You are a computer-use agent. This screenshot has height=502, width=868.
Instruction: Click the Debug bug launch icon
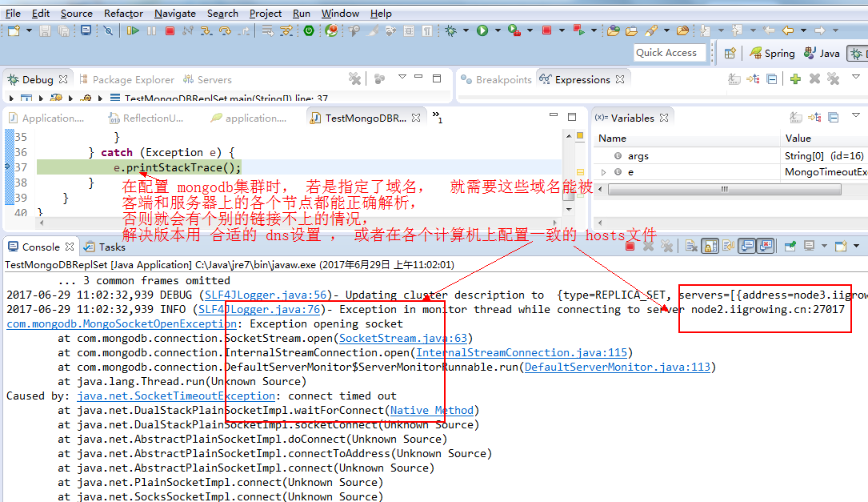(451, 31)
